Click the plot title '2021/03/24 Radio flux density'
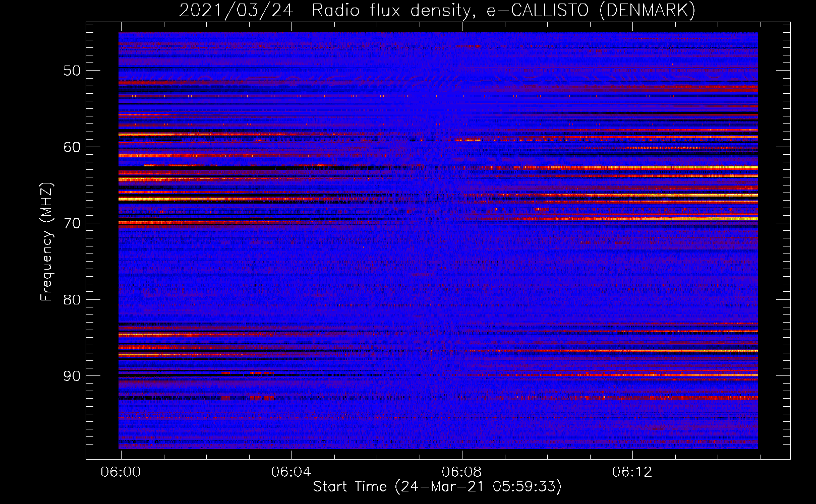This screenshot has width=816, height=504. [x=437, y=11]
